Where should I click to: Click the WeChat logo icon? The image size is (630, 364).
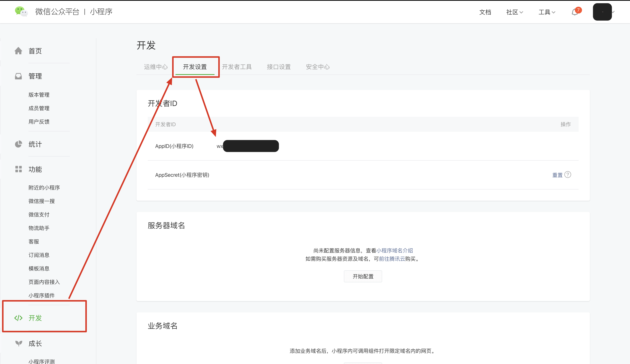21,11
